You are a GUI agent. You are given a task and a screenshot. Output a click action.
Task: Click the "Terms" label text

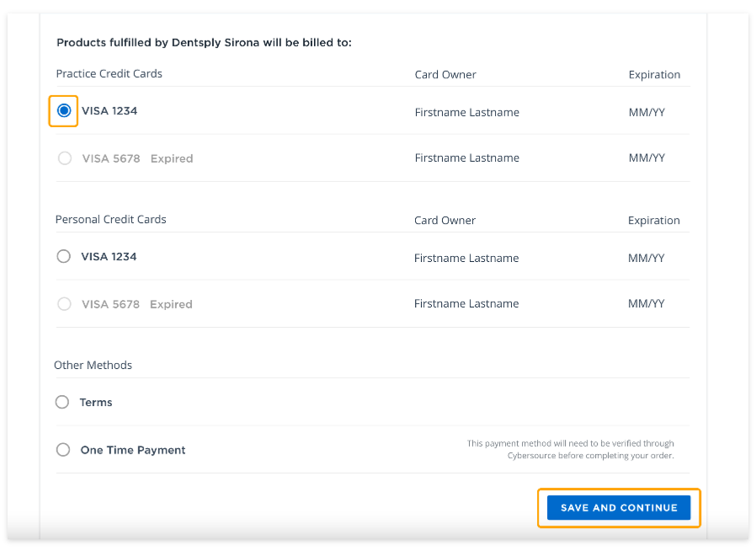(96, 403)
